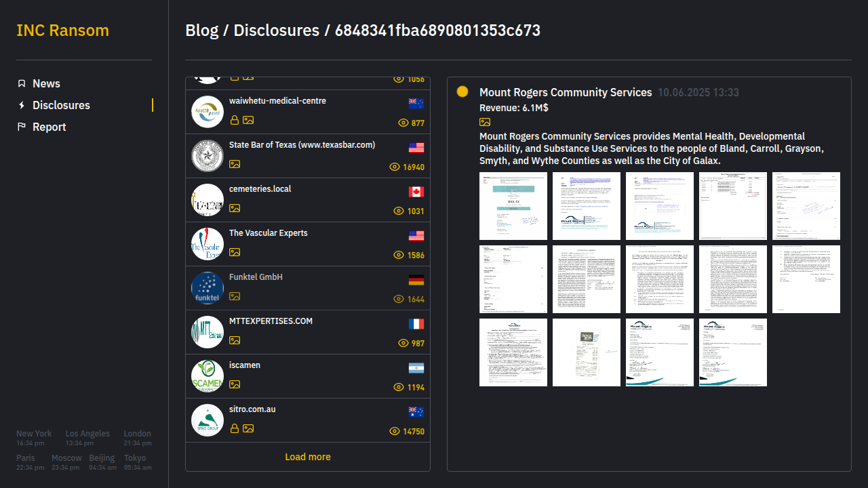This screenshot has height=488, width=868.
Task: Open INC Ransom home title
Action: coord(62,30)
